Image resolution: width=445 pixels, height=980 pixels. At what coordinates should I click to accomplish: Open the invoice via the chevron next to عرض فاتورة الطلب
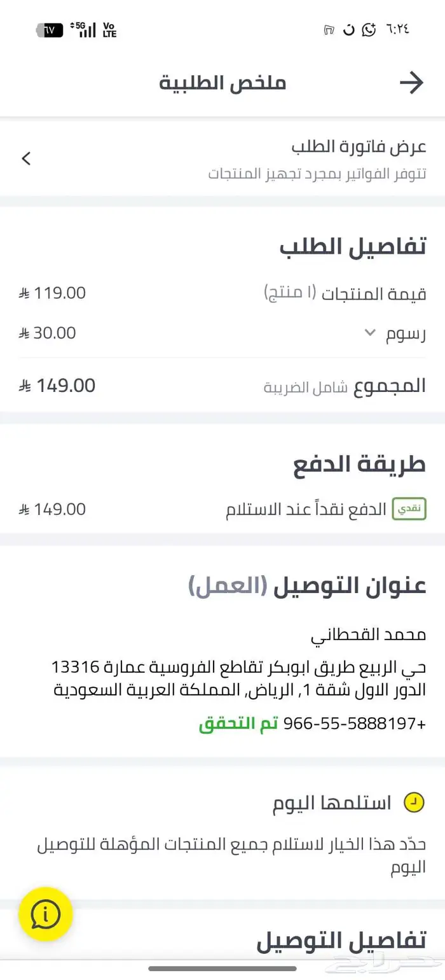pyautogui.click(x=26, y=158)
